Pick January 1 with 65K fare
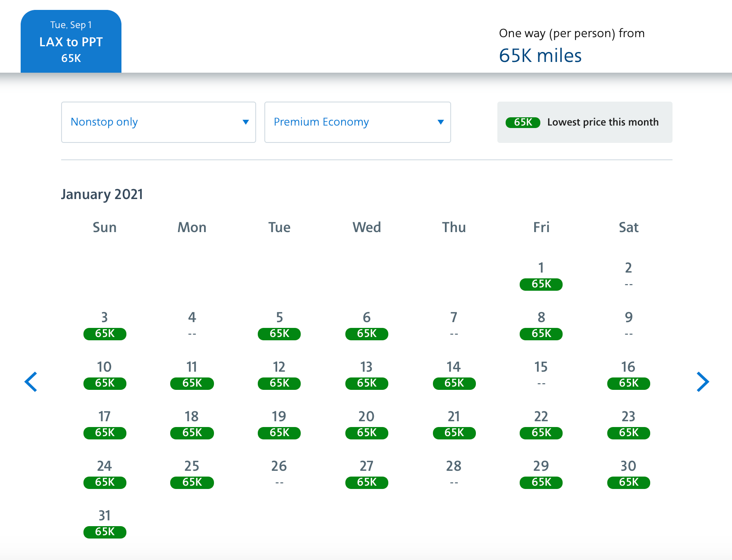The image size is (732, 560). click(x=541, y=277)
